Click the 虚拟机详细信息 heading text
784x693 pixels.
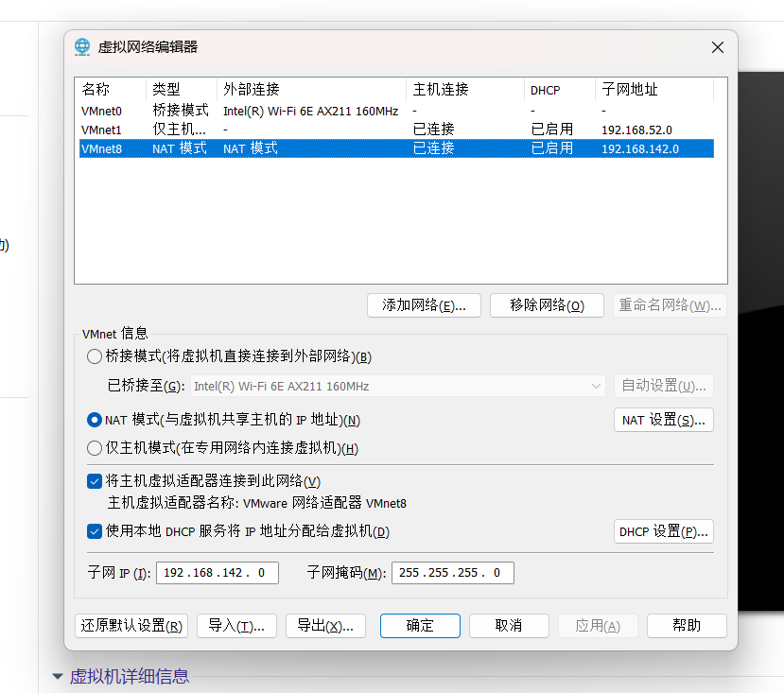(130, 677)
